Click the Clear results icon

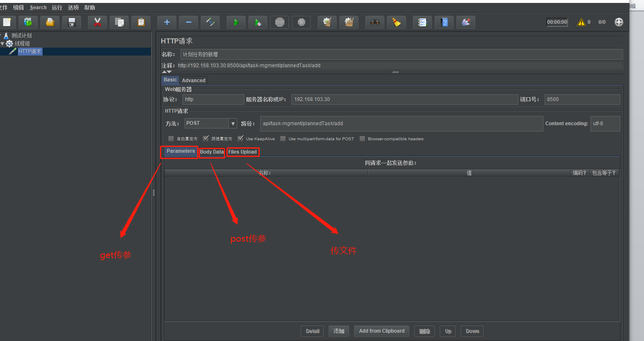pyautogui.click(x=327, y=22)
